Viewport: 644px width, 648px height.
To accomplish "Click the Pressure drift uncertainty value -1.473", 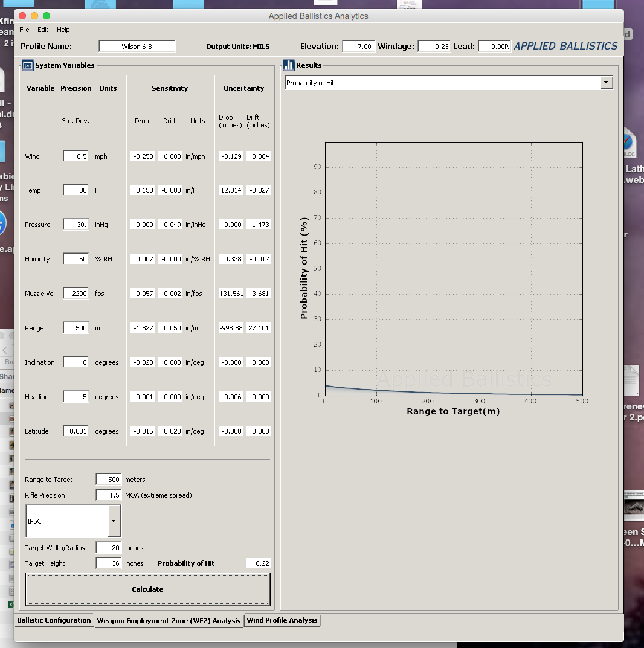I will coord(259,225).
